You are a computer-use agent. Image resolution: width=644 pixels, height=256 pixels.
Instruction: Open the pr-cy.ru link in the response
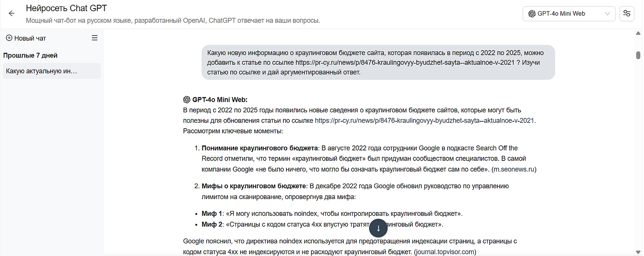[x=424, y=120]
